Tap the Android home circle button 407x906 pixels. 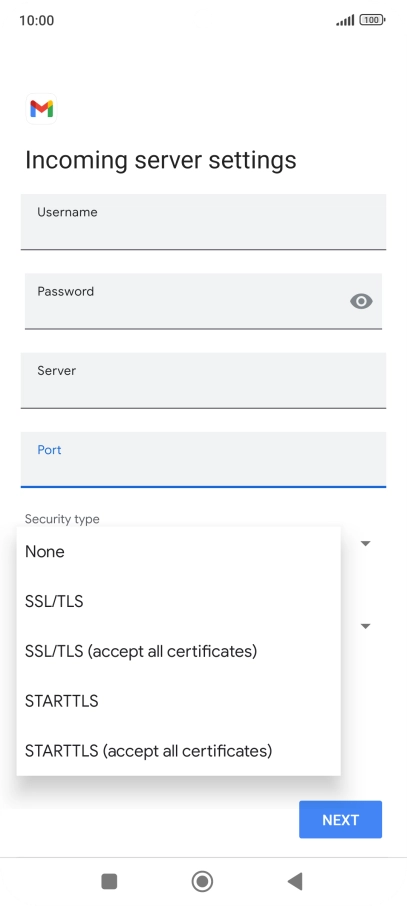(x=202, y=881)
